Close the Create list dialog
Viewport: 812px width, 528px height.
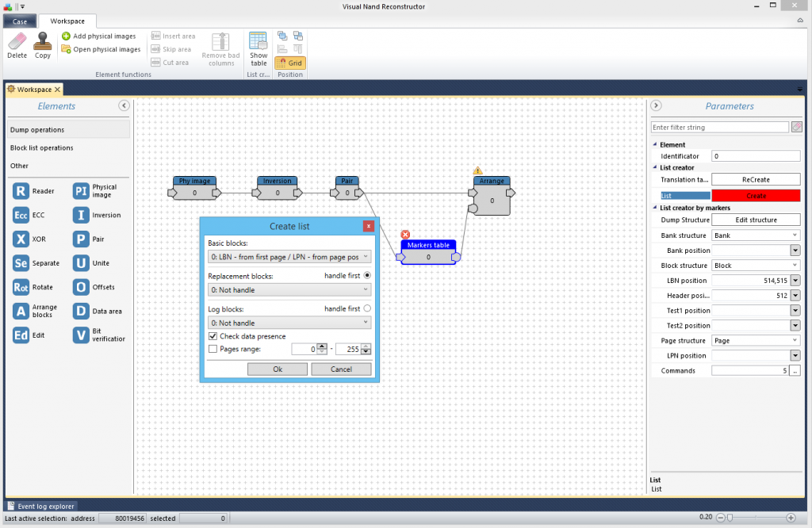[x=368, y=226]
